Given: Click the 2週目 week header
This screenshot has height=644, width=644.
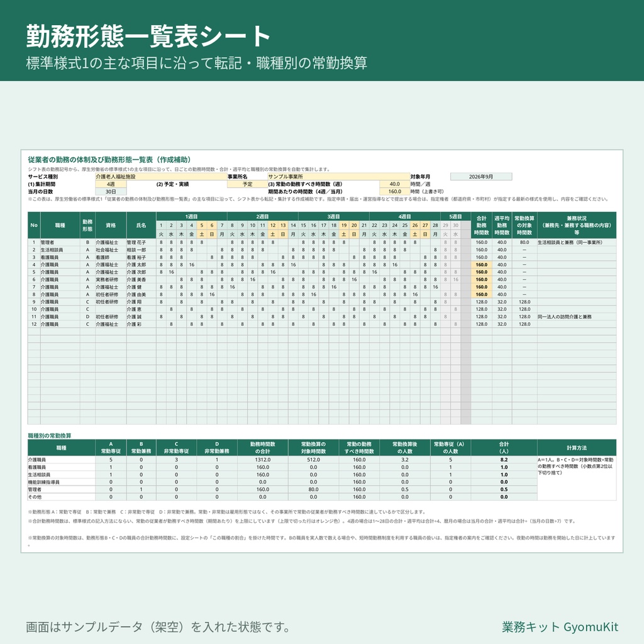Looking at the screenshot, I should tap(262, 216).
